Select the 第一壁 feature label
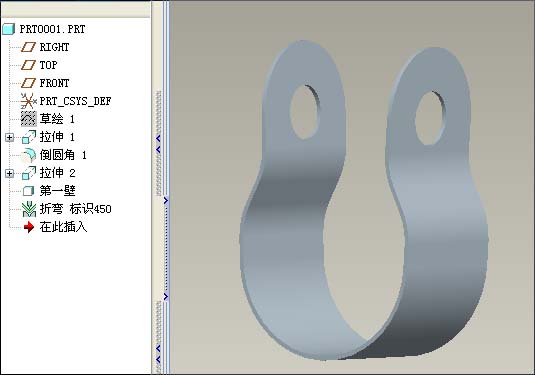The width and height of the screenshot is (535, 375). (x=57, y=191)
